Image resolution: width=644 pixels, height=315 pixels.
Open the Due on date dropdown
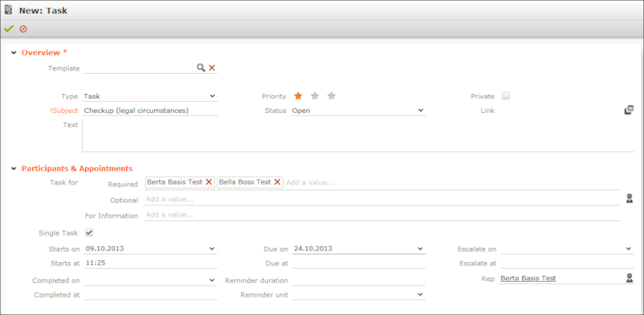pyautogui.click(x=420, y=249)
